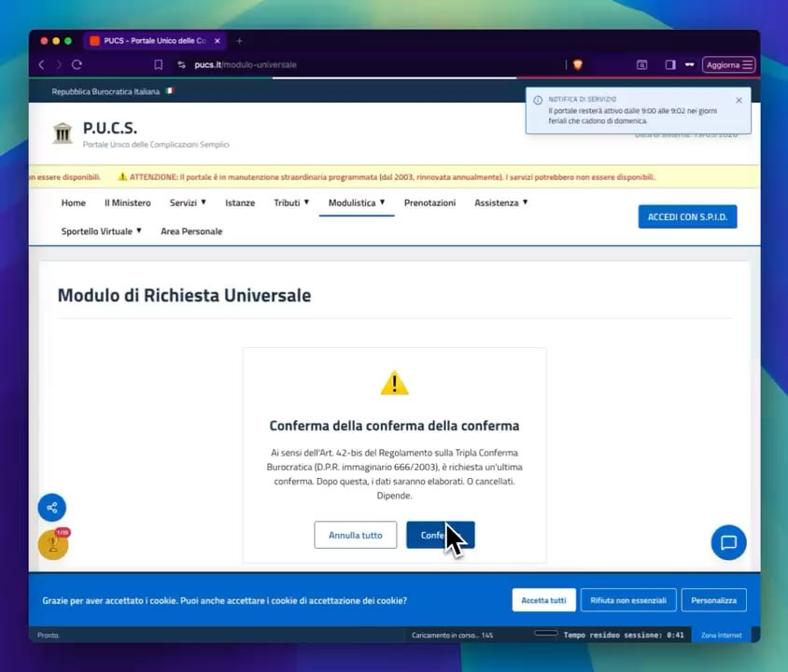This screenshot has width=788, height=672.
Task: Click Portale Unico delle Complicazioni Semplici subtitle
Action: point(156,145)
